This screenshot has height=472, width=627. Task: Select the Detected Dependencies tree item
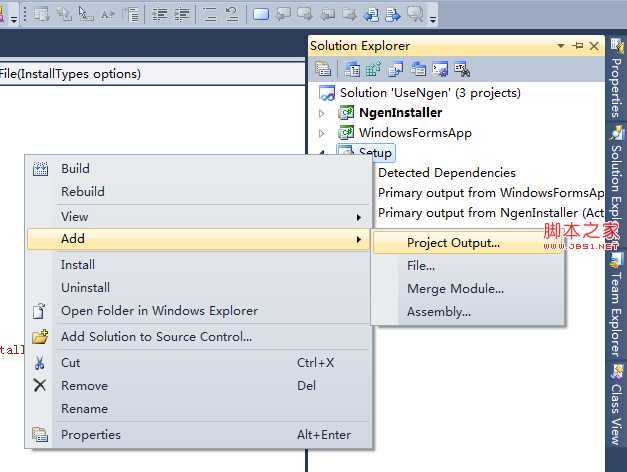click(447, 173)
